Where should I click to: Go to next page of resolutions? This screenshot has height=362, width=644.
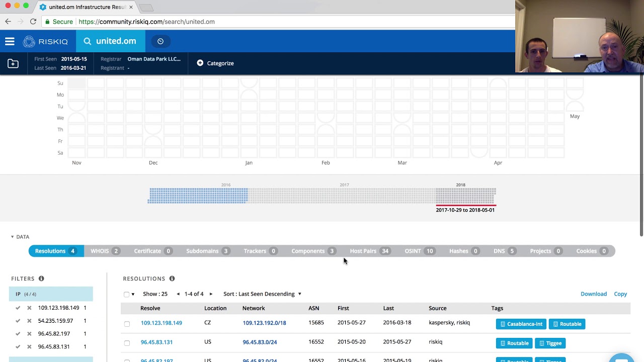(x=211, y=294)
